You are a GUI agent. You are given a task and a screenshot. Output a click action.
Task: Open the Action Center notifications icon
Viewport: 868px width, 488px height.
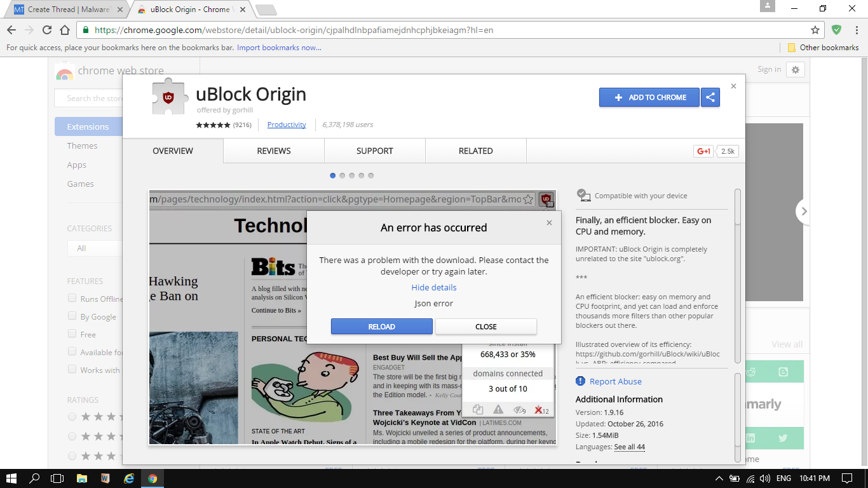(x=846, y=478)
